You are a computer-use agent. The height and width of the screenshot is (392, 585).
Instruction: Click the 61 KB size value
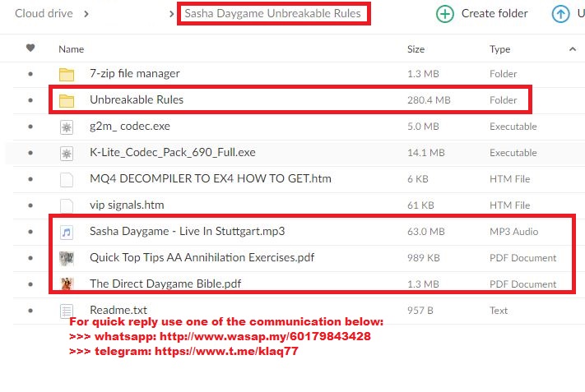point(420,205)
